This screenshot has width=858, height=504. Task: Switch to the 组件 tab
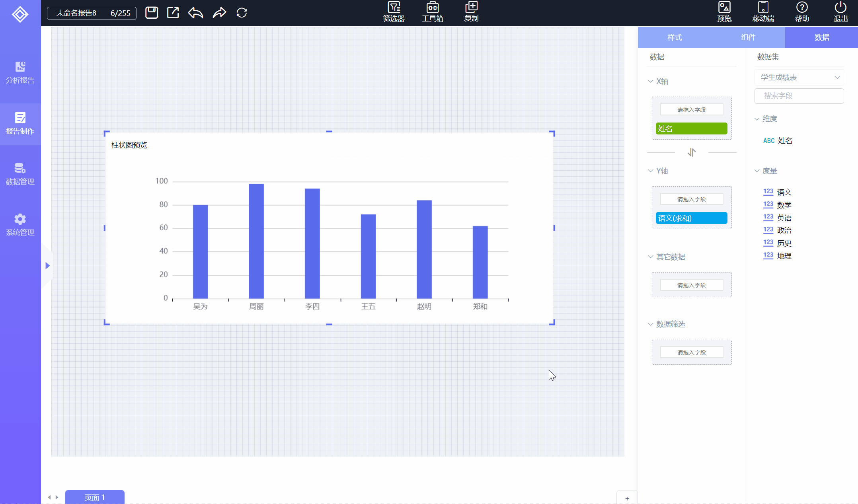pos(748,37)
